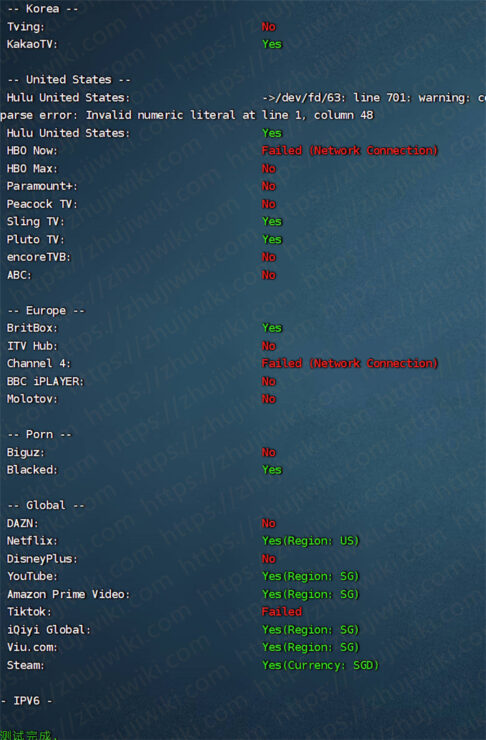
Task: Click the Netflix Region US result
Action: (310, 541)
